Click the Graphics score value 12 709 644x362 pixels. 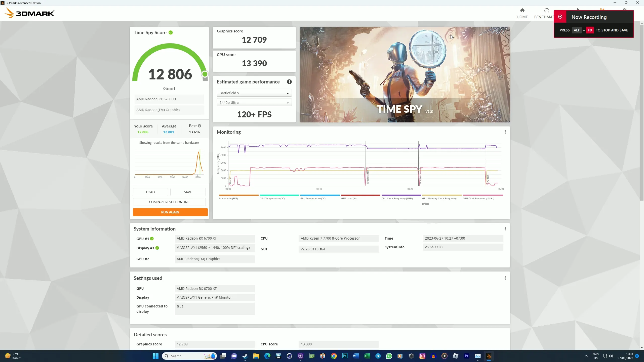(254, 40)
